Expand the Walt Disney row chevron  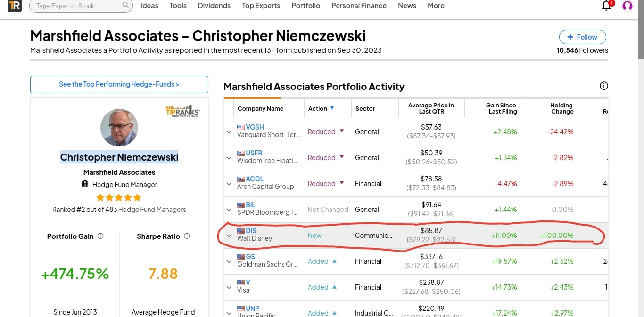tap(229, 236)
